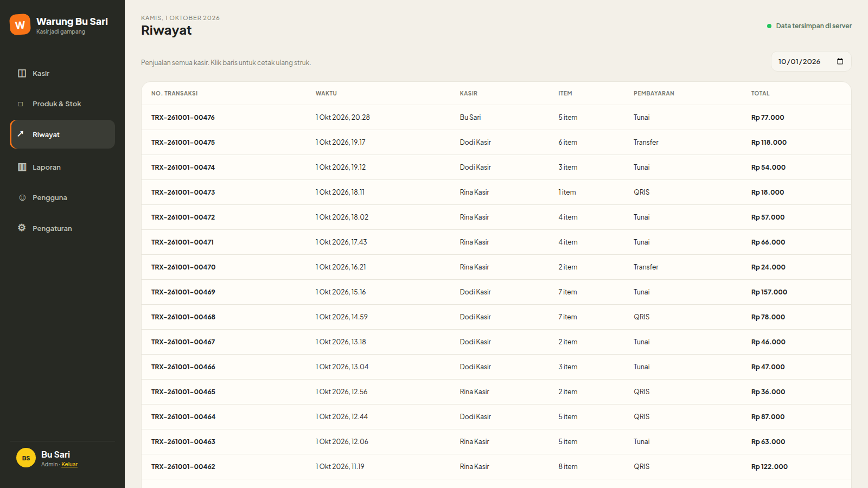Viewport: 868px width, 488px height.
Task: Open transaction TRX-261001-00466
Action: pyautogui.click(x=496, y=367)
